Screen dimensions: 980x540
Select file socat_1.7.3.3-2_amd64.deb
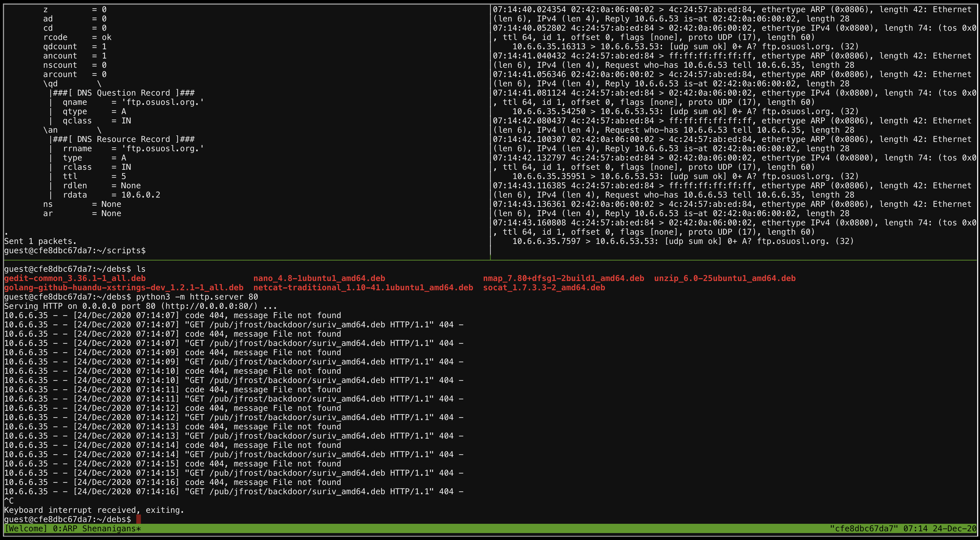click(x=544, y=288)
